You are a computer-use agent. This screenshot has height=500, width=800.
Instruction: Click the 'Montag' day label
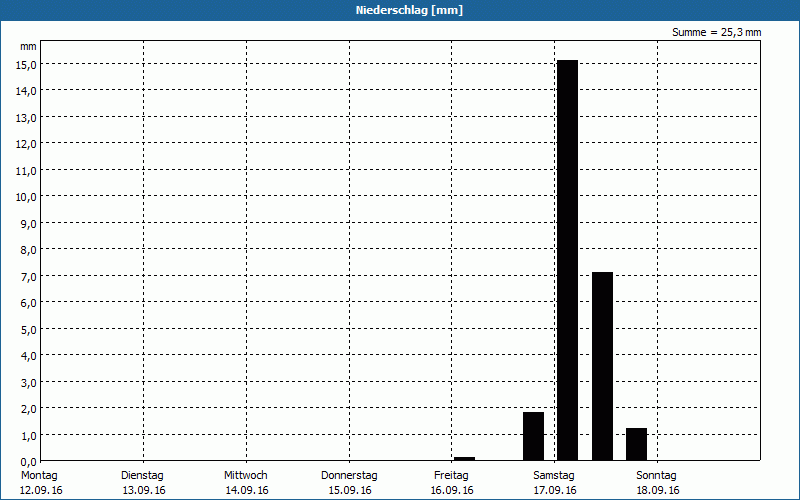tap(39, 475)
